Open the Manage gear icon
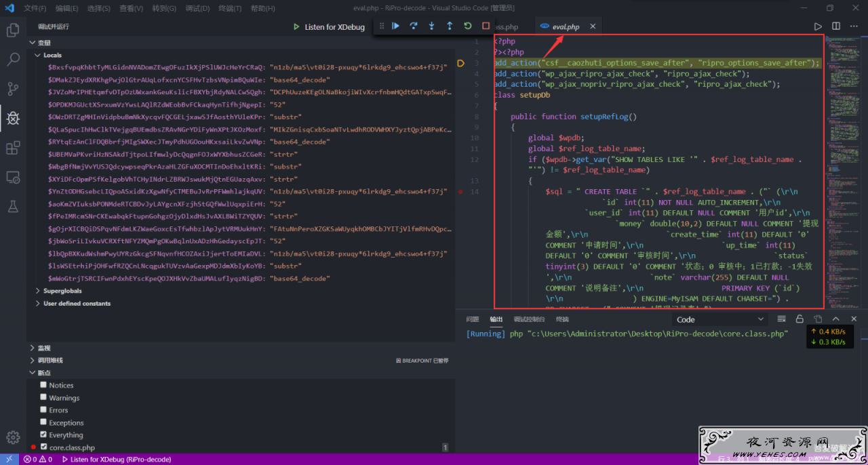The width and height of the screenshot is (868, 465). (12, 437)
